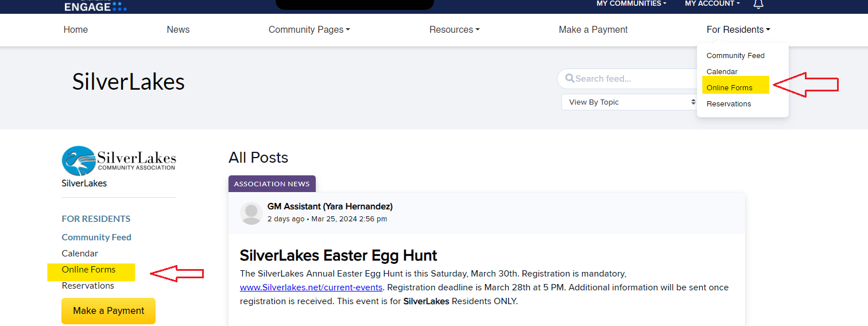
Task: Click the GM Assistant (Yara Hernandez) author name
Action: click(330, 206)
